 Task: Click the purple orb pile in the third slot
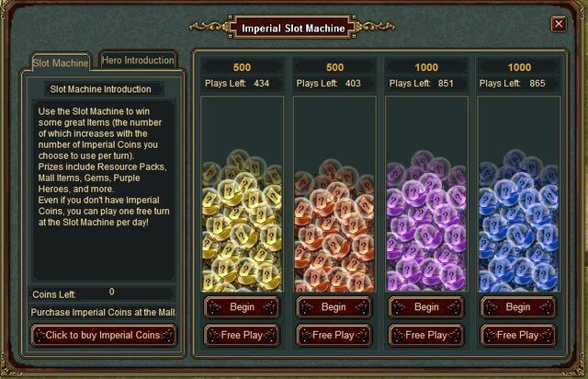[x=426, y=221]
